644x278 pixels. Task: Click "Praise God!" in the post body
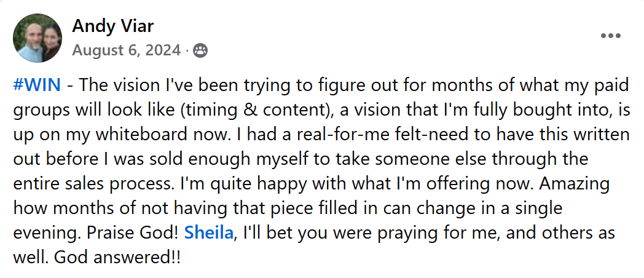(x=133, y=233)
